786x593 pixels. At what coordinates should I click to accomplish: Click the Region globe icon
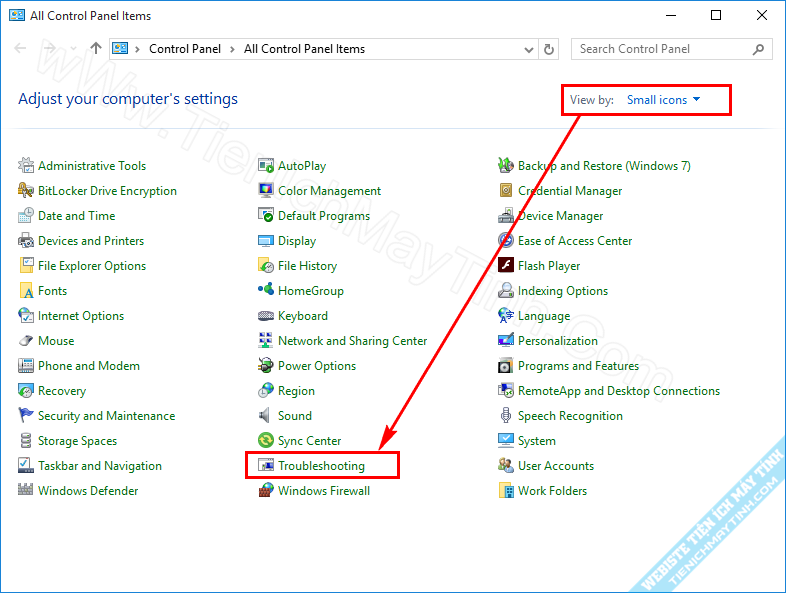[x=266, y=391]
